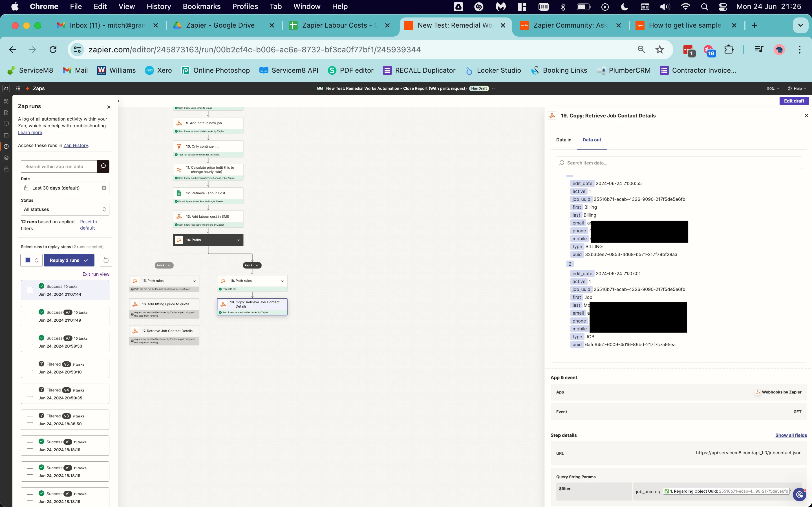Check the Success 21:07:44 run checkbox
812x507 pixels.
point(30,290)
